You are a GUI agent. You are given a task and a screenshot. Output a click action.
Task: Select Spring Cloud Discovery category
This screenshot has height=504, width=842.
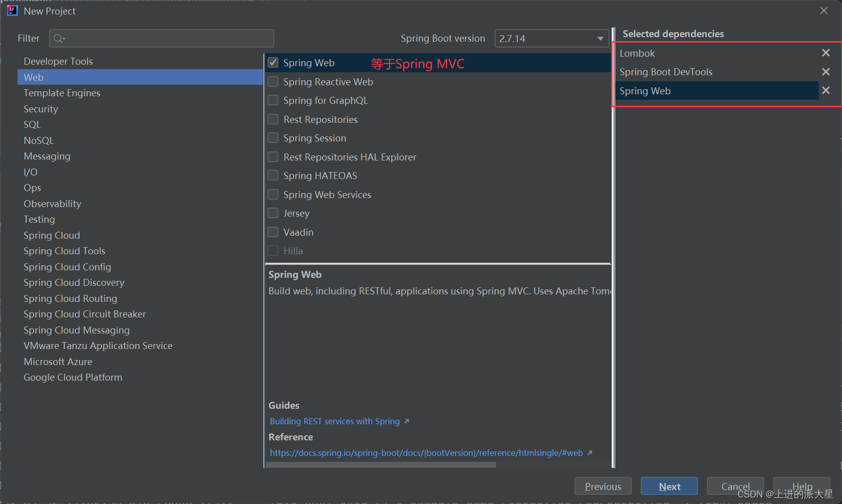(x=140, y=282)
